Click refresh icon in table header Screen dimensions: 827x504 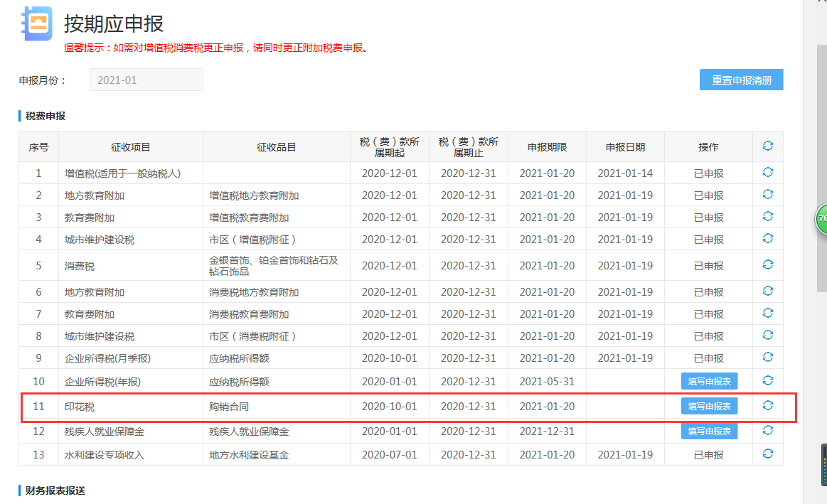(x=767, y=146)
